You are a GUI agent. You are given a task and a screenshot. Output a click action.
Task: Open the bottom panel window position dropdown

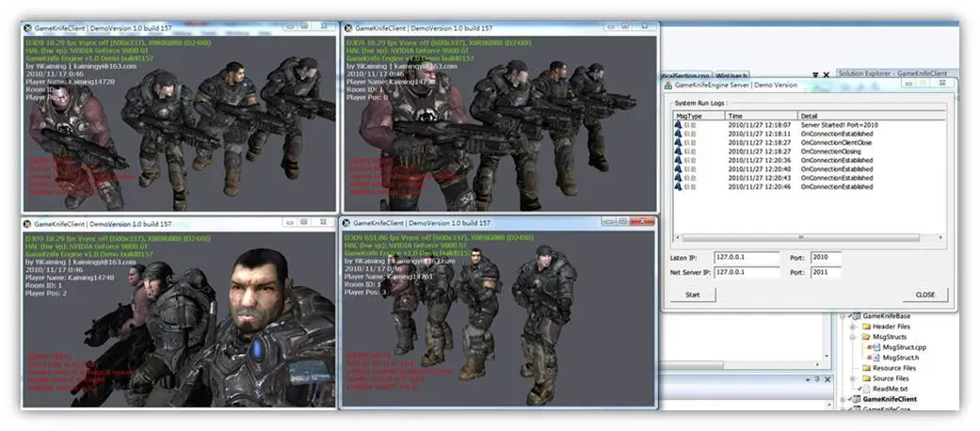(x=810, y=379)
